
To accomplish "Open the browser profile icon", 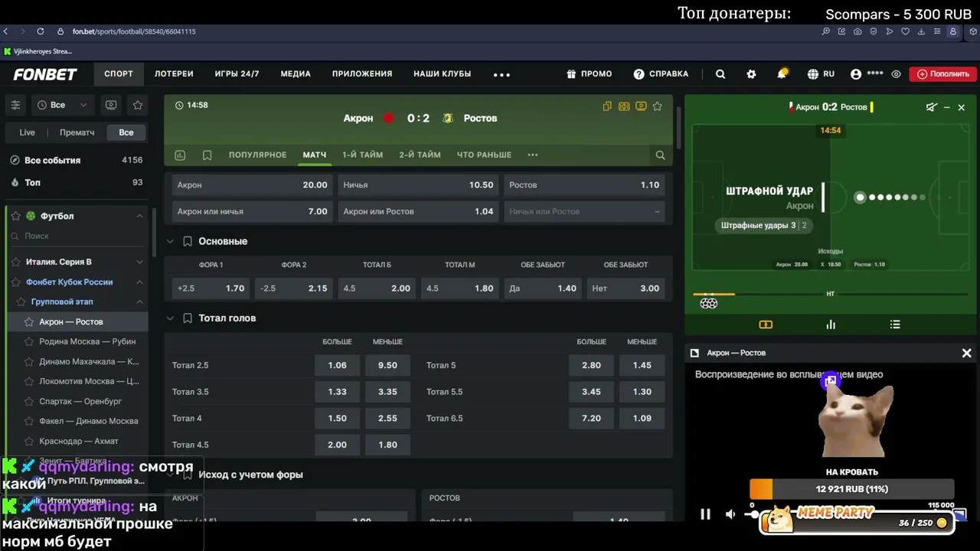I will point(952,31).
